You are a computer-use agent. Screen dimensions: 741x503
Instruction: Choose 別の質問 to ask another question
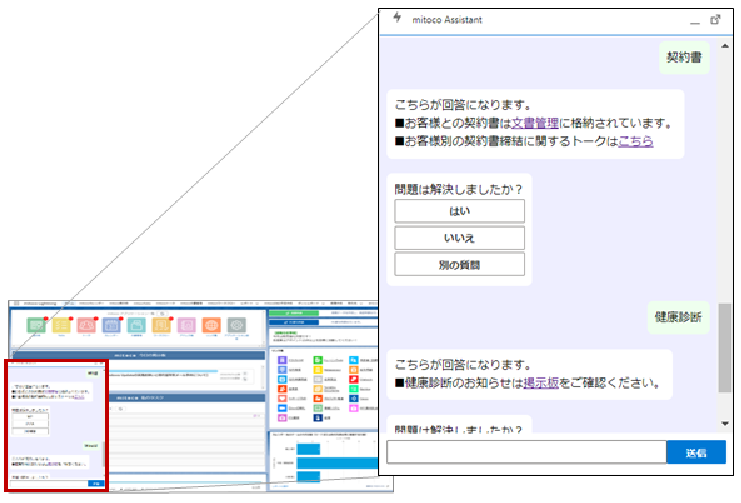click(x=459, y=264)
